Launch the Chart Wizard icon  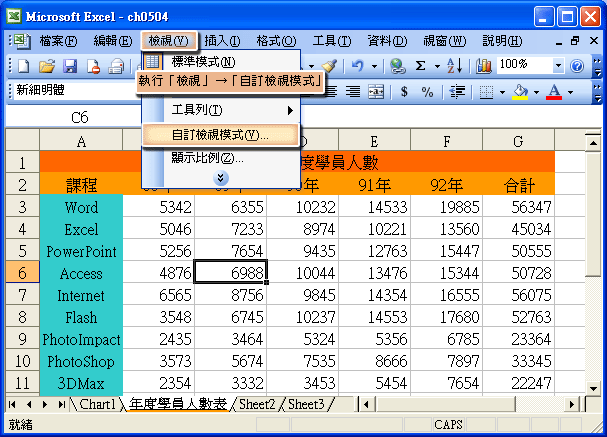tap(484, 65)
